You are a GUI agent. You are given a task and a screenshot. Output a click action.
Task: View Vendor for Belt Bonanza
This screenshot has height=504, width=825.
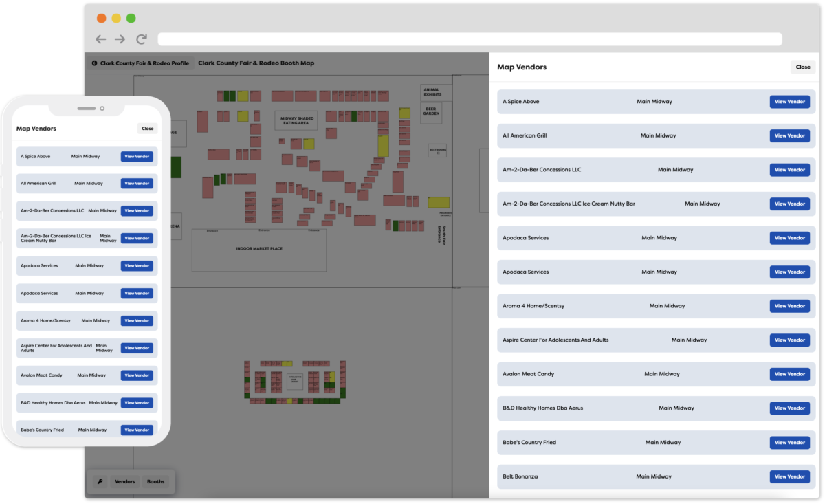(x=789, y=476)
